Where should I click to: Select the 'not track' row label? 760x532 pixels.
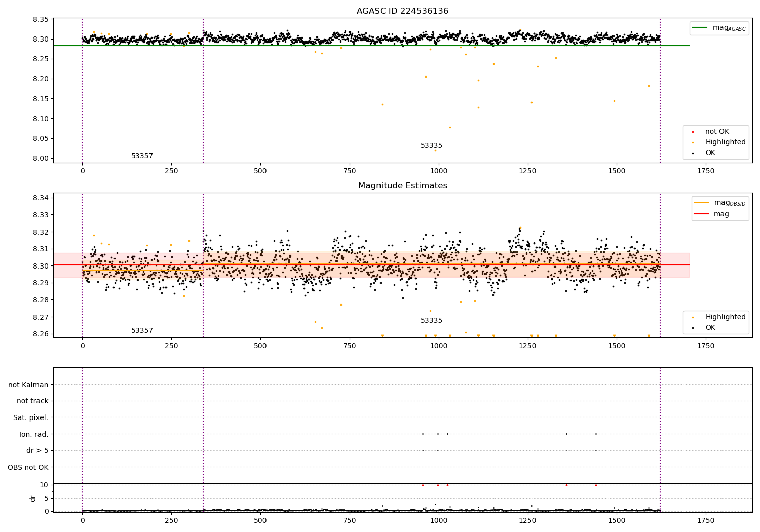pyautogui.click(x=32, y=401)
